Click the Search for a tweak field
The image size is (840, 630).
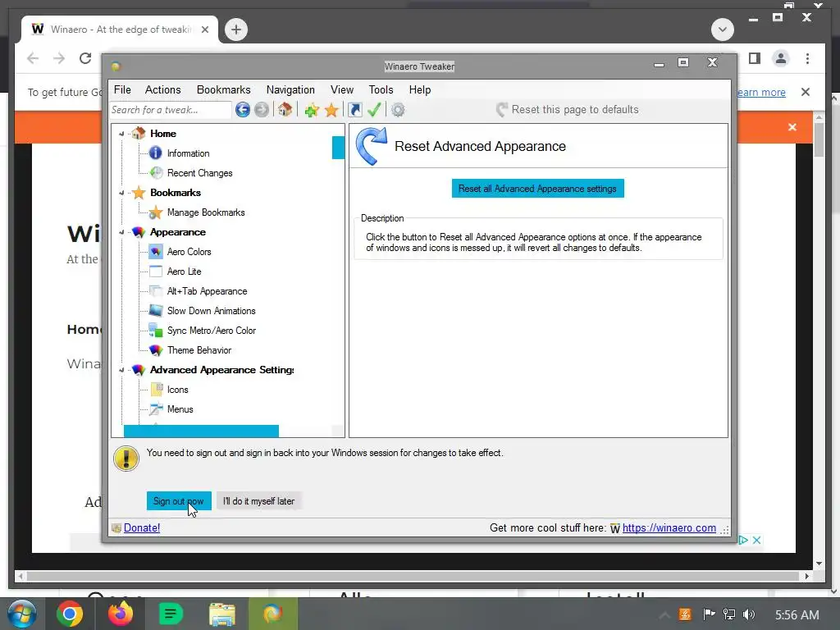click(171, 110)
